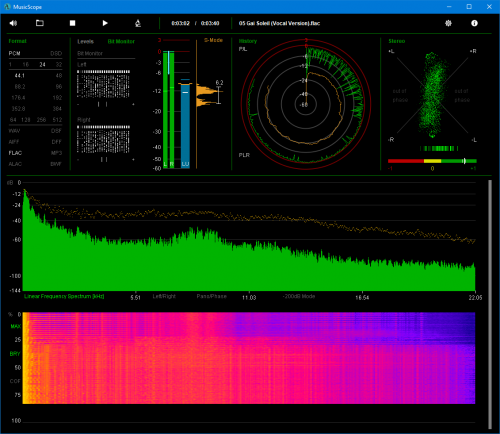Toggle the Left/Right spectrum mode
The height and width of the screenshot is (434, 500).
[164, 296]
